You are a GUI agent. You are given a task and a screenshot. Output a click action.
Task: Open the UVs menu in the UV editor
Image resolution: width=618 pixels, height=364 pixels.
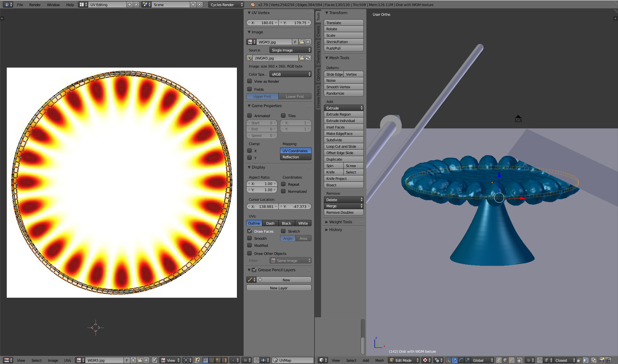click(67, 360)
